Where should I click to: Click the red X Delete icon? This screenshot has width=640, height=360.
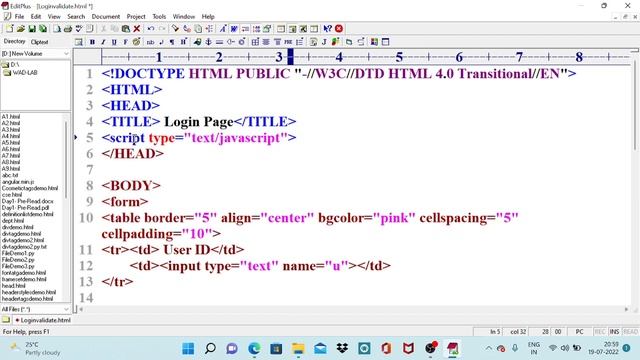tap(137, 29)
